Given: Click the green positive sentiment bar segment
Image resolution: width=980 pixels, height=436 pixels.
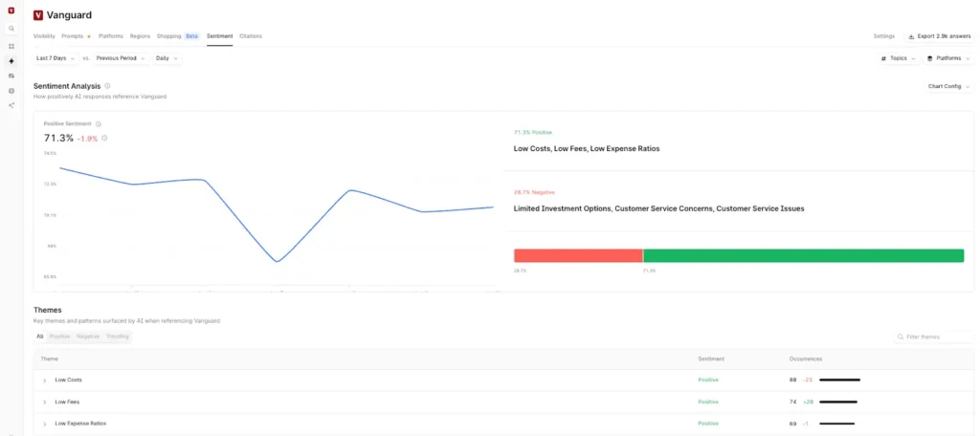Looking at the screenshot, I should pos(804,255).
